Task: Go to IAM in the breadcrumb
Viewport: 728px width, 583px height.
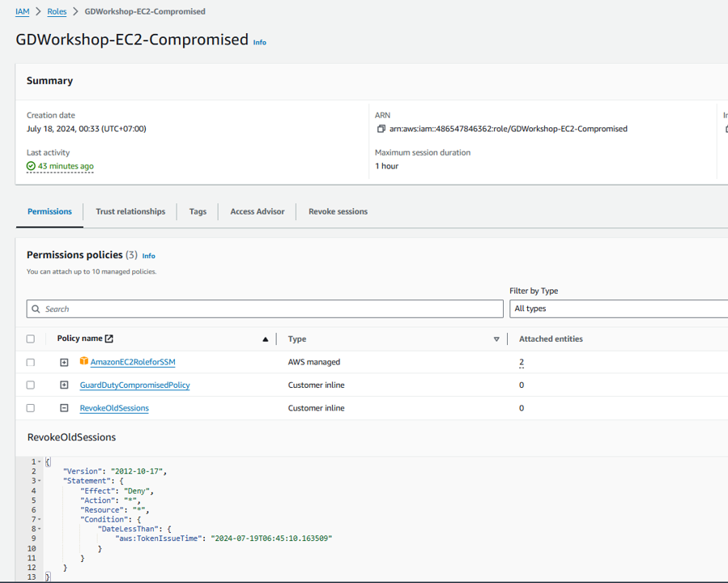Action: pyautogui.click(x=23, y=11)
